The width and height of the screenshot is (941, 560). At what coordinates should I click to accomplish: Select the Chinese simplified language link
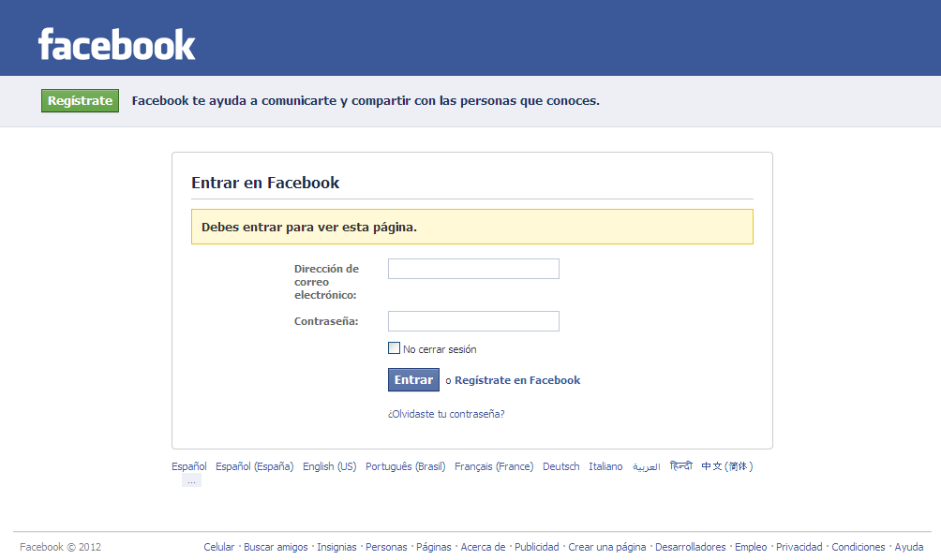(x=726, y=466)
